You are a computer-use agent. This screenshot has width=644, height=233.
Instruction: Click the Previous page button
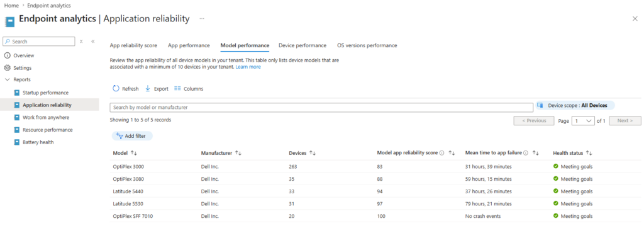534,121
